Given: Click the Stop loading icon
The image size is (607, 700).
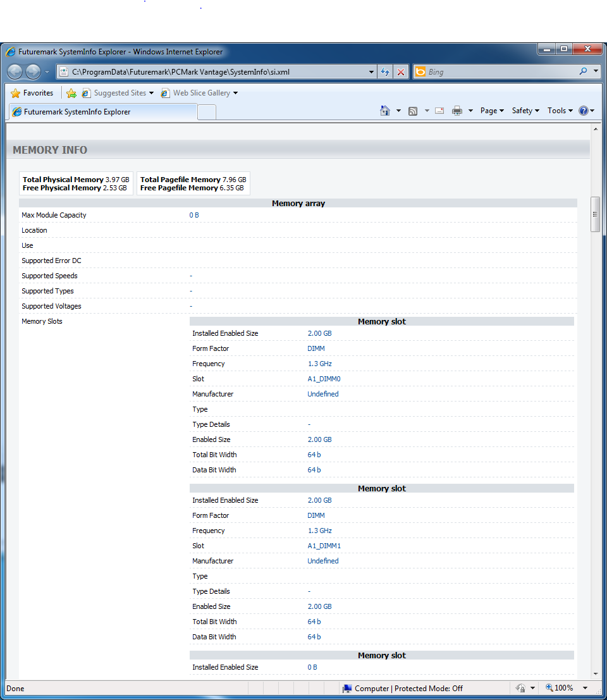Looking at the screenshot, I should coord(401,72).
